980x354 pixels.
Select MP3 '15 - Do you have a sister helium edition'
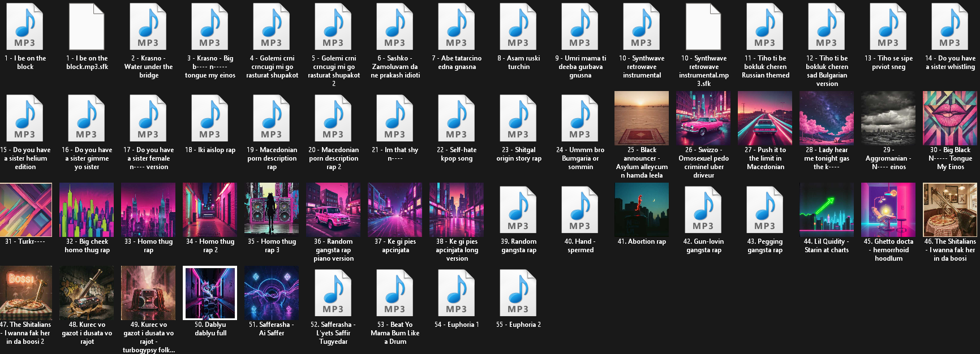[25, 119]
